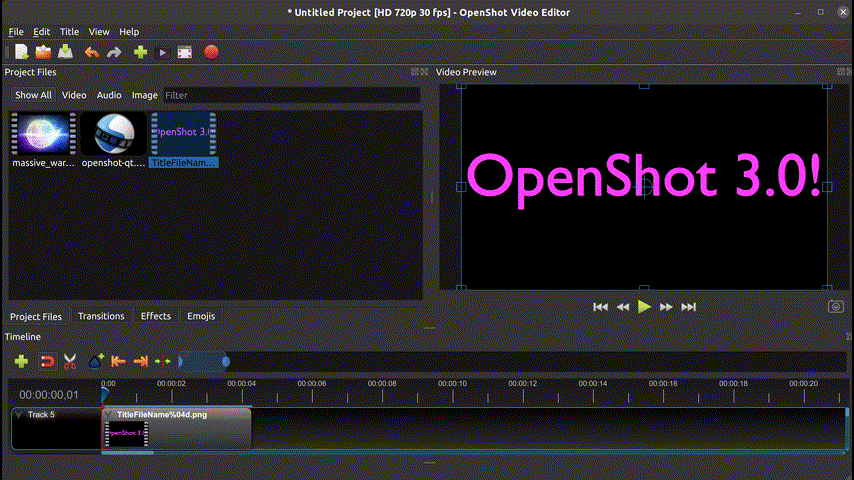Click the Open Project folder icon
This screenshot has width=854, height=480.
pyautogui.click(x=43, y=52)
